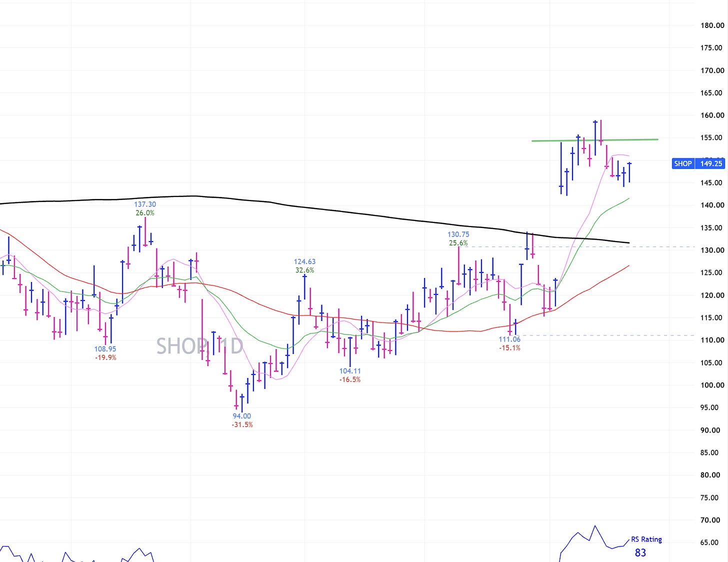Click the 26.0% gain label

tap(145, 212)
